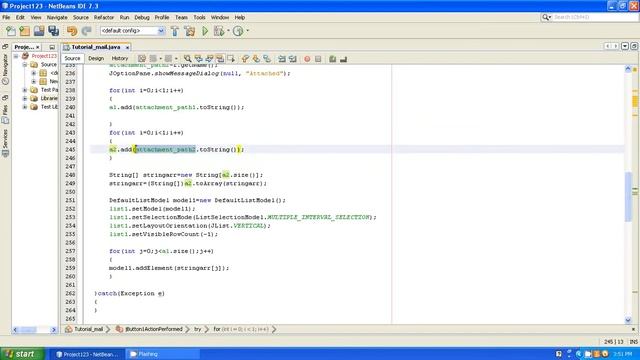Open the Window menu
Image resolution: width=640 pixels, height=360 pixels.
220,18
